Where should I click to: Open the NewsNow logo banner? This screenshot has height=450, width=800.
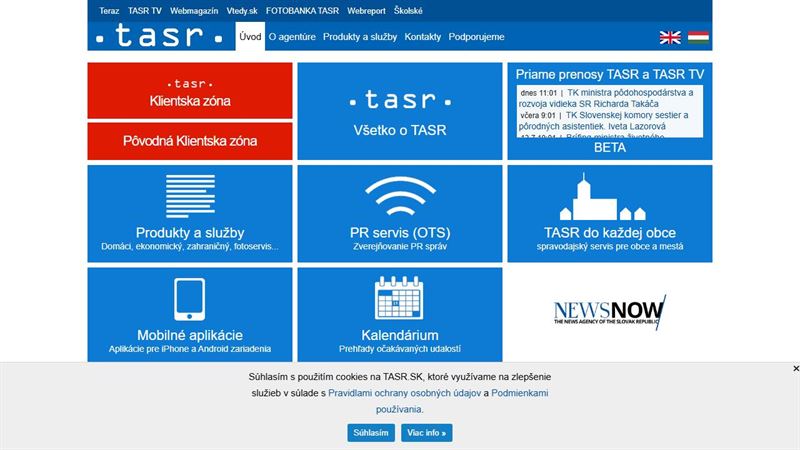(x=610, y=312)
